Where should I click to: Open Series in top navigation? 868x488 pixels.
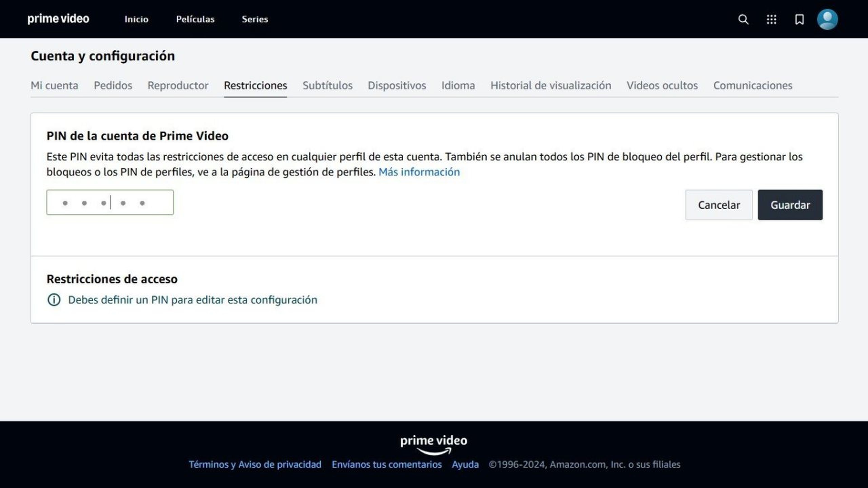255,19
